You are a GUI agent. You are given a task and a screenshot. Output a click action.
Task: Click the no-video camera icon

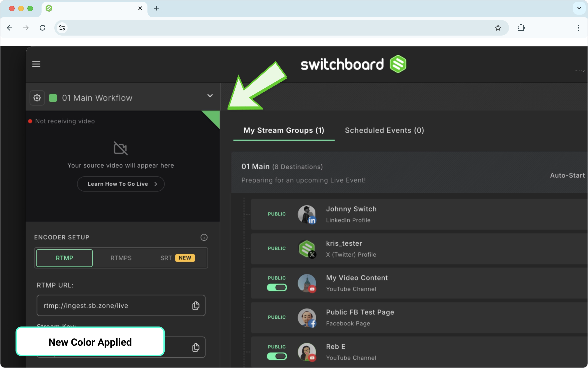pyautogui.click(x=121, y=148)
